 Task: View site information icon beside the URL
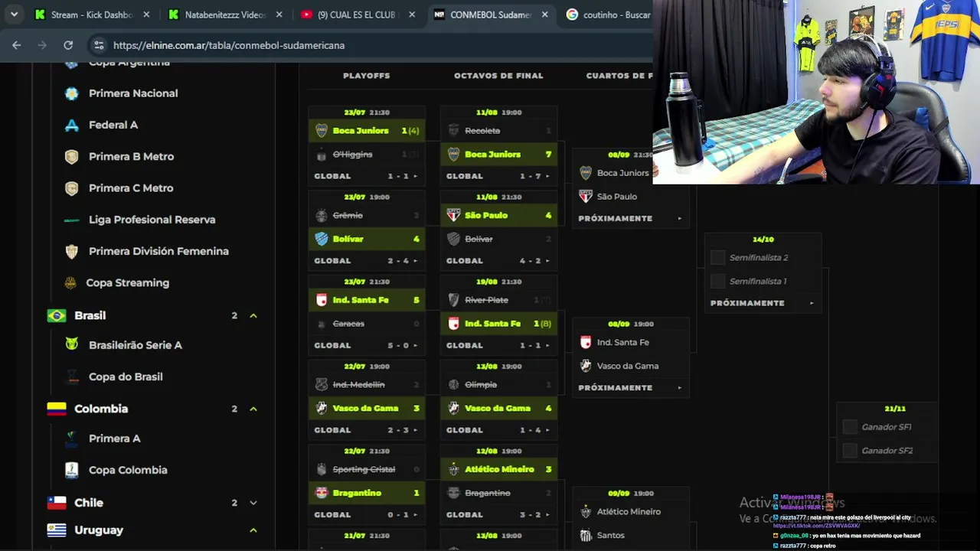tap(99, 45)
